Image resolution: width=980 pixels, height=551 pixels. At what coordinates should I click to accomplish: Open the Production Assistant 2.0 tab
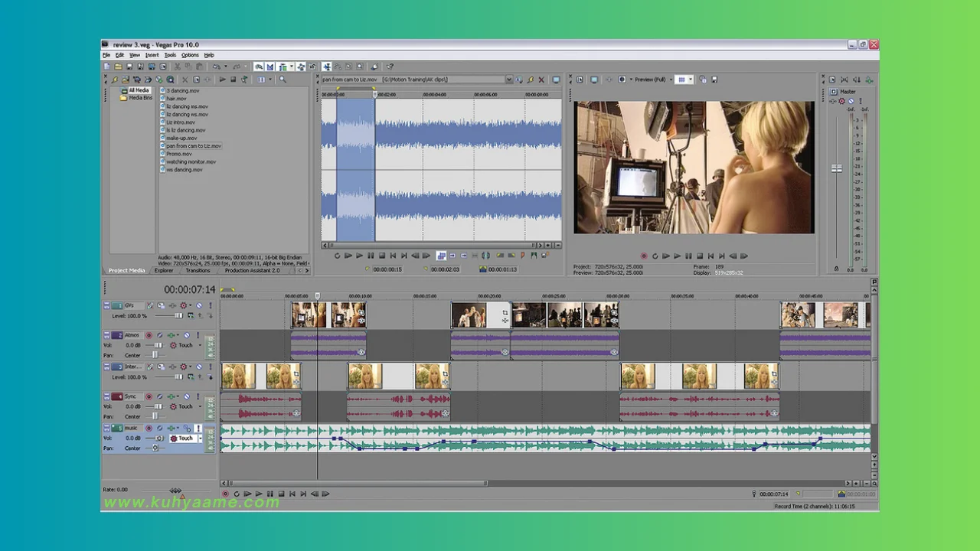[x=252, y=270]
